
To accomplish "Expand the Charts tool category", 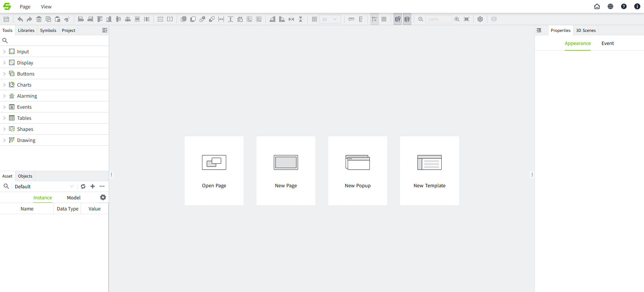I will coord(4,85).
